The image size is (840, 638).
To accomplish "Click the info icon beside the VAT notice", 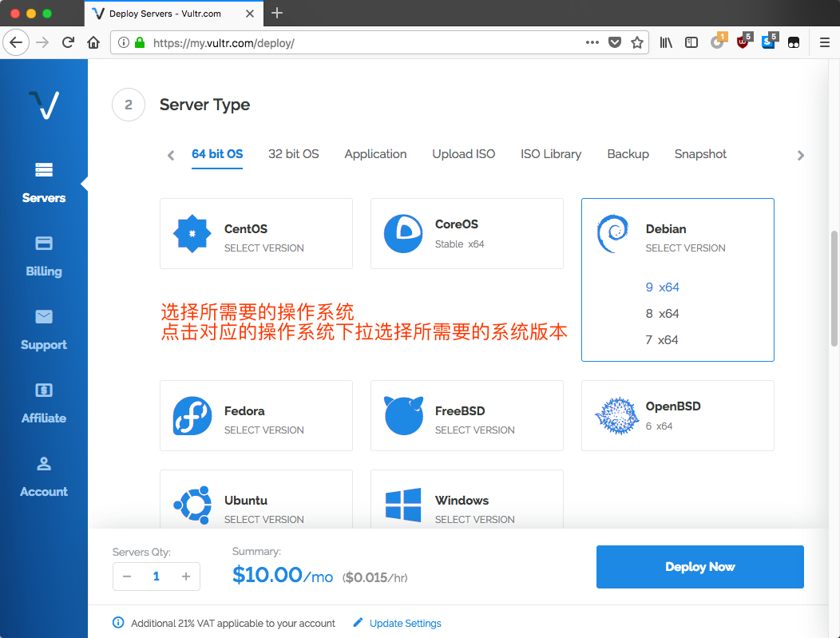I will (118, 623).
